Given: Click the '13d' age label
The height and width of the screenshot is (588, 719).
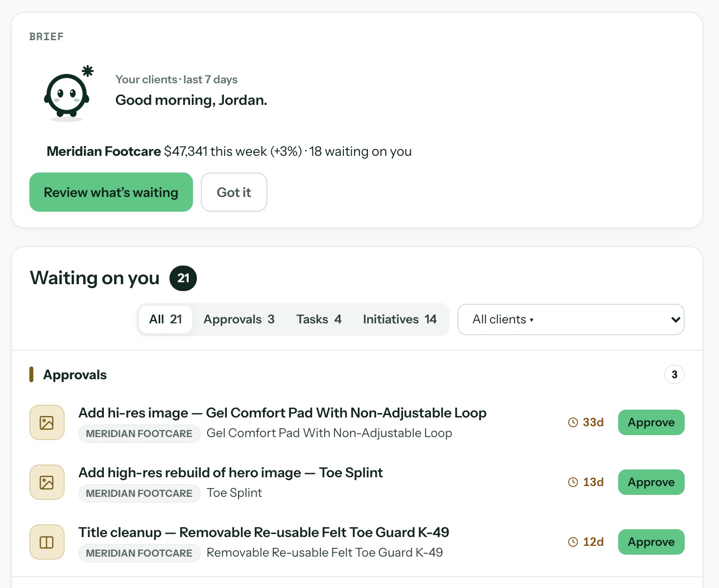Looking at the screenshot, I should click(x=593, y=482).
